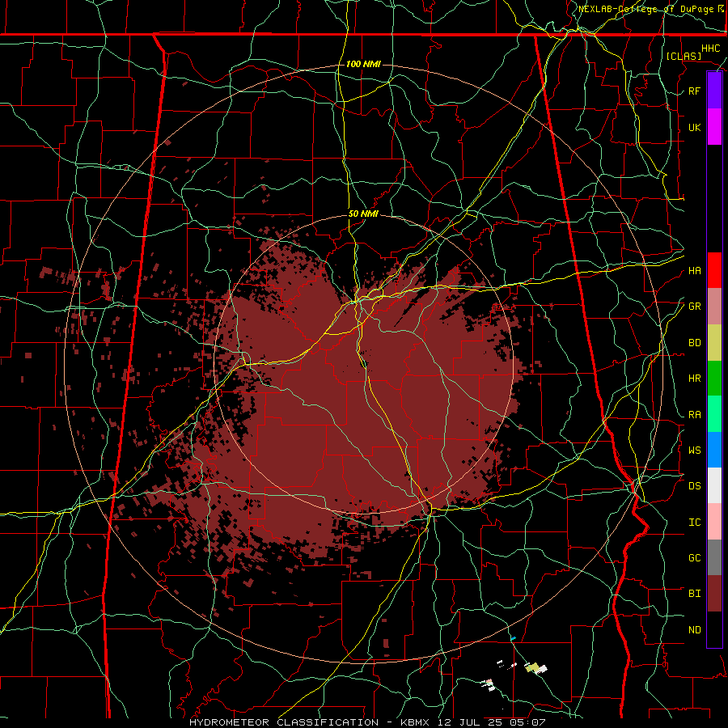
Task: Click the 'HR' legend label
Action: coord(694,379)
